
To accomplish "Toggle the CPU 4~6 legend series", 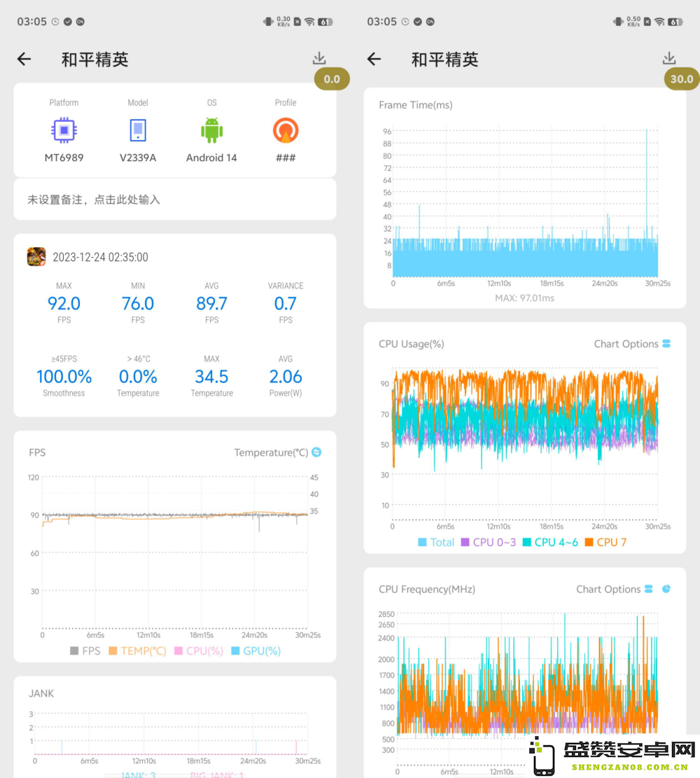I will coord(550,542).
